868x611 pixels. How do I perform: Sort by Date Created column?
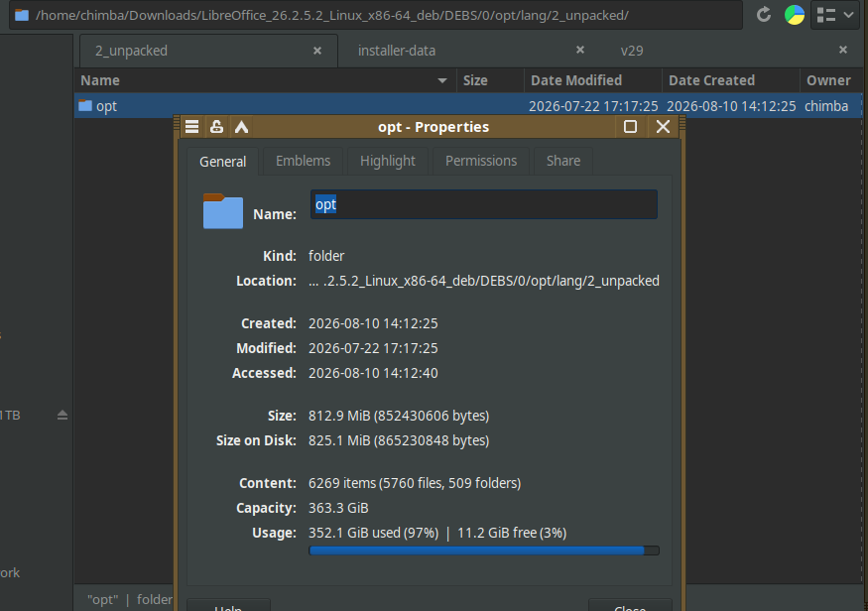(x=730, y=80)
